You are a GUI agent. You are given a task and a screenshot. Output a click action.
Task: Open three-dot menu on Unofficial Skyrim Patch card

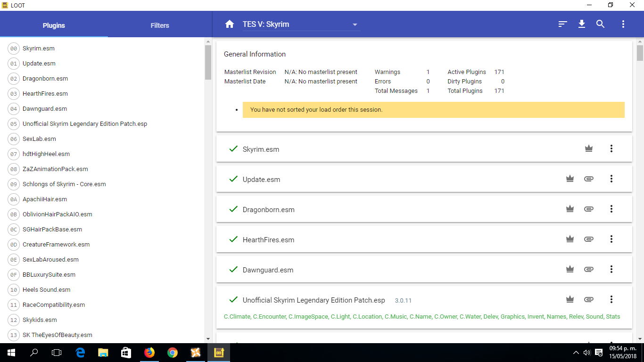(x=611, y=299)
